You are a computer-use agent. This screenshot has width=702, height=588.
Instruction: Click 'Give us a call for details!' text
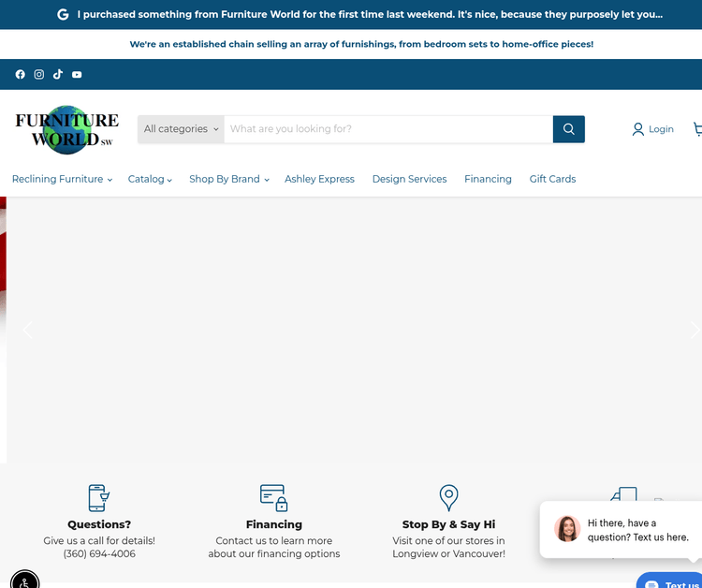pyautogui.click(x=99, y=541)
